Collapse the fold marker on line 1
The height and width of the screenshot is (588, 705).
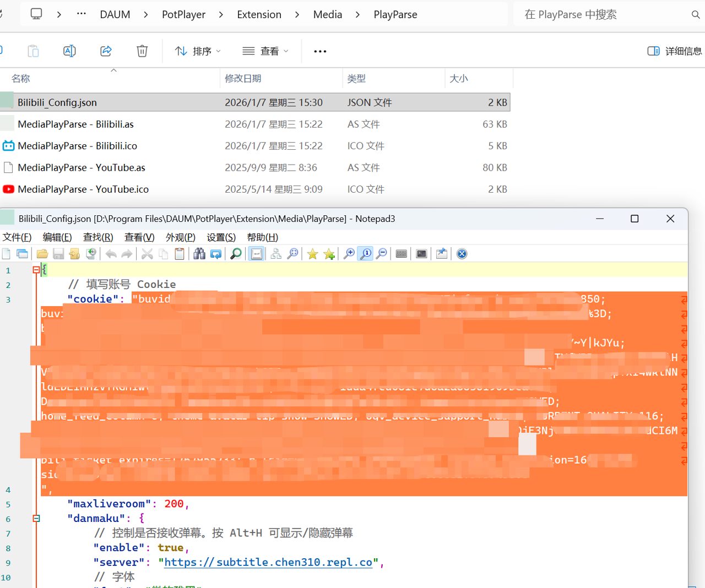coord(36,270)
